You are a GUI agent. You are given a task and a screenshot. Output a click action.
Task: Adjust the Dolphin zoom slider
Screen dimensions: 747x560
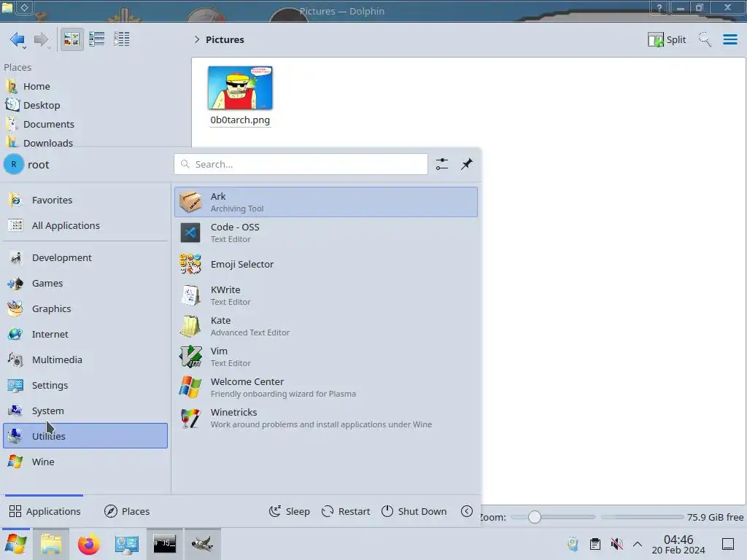point(534,517)
